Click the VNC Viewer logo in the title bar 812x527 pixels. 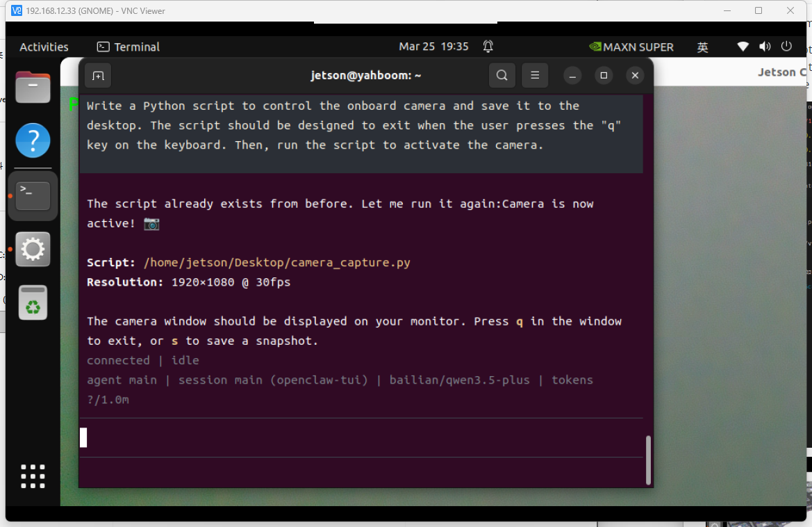pos(17,11)
